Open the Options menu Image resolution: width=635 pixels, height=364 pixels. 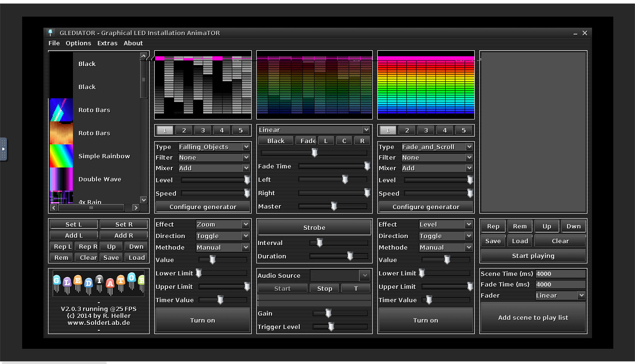(78, 43)
